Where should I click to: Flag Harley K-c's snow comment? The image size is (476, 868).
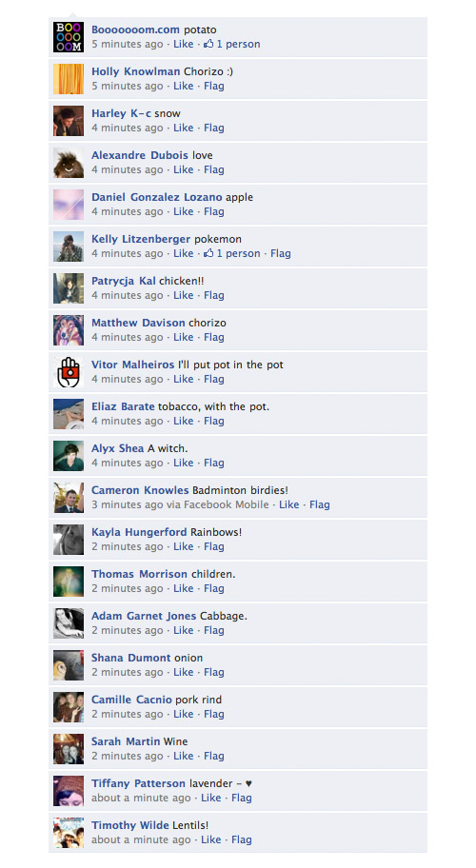coord(213,128)
